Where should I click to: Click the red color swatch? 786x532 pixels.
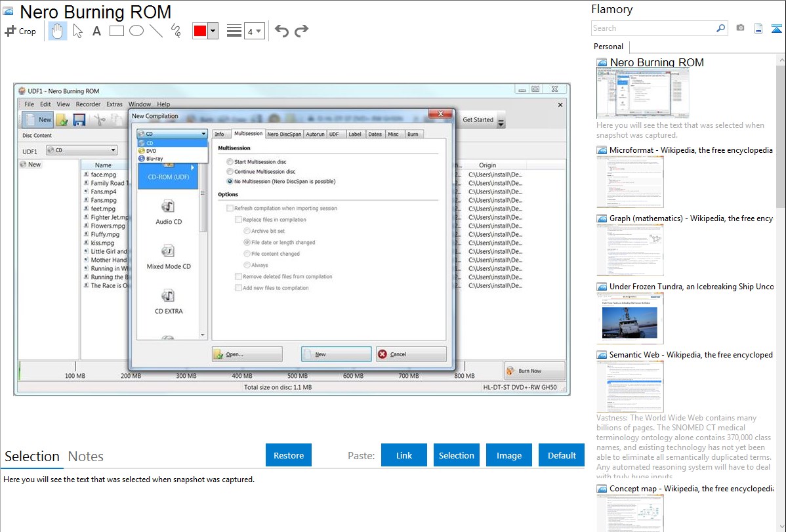(200, 31)
